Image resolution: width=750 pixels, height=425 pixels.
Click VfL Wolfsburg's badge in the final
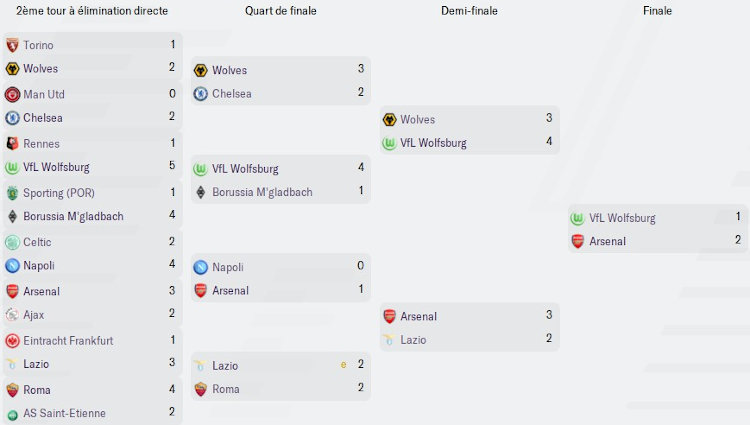click(x=577, y=218)
